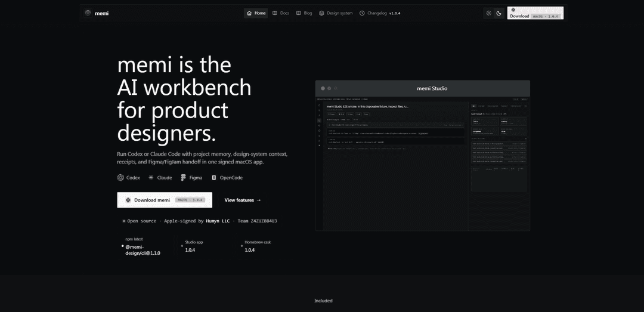
Task: Click the Download memi hero button
Action: tap(165, 200)
